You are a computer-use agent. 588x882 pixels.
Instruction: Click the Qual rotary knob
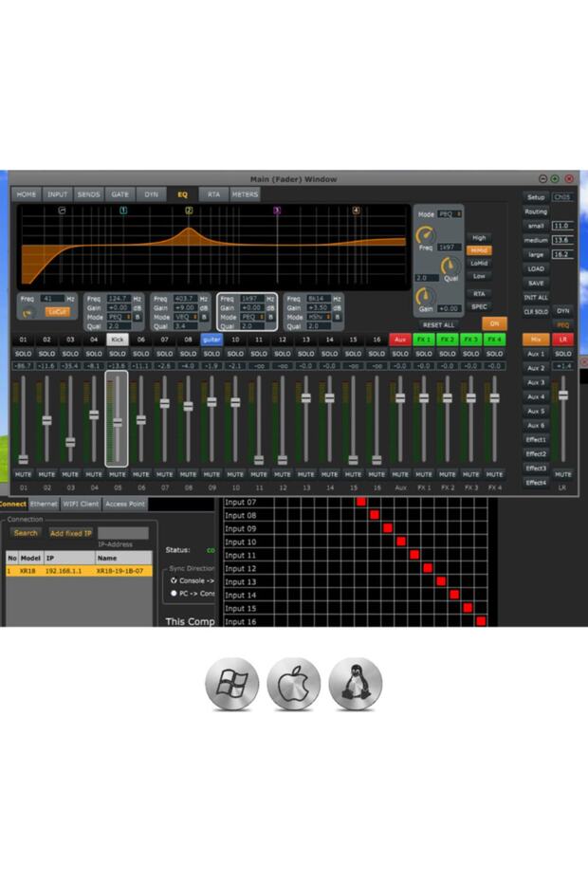(450, 266)
